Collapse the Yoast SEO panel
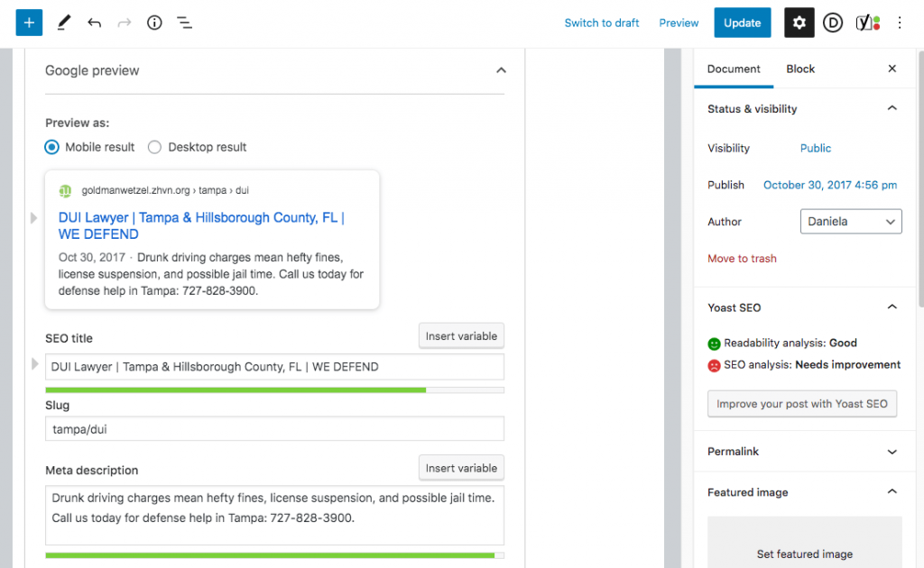Viewport: 924px width, 568px height. point(892,307)
